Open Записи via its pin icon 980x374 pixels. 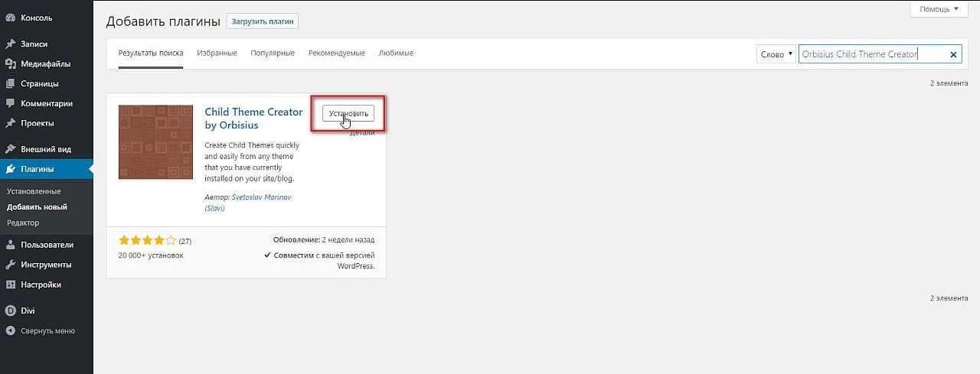pos(11,44)
